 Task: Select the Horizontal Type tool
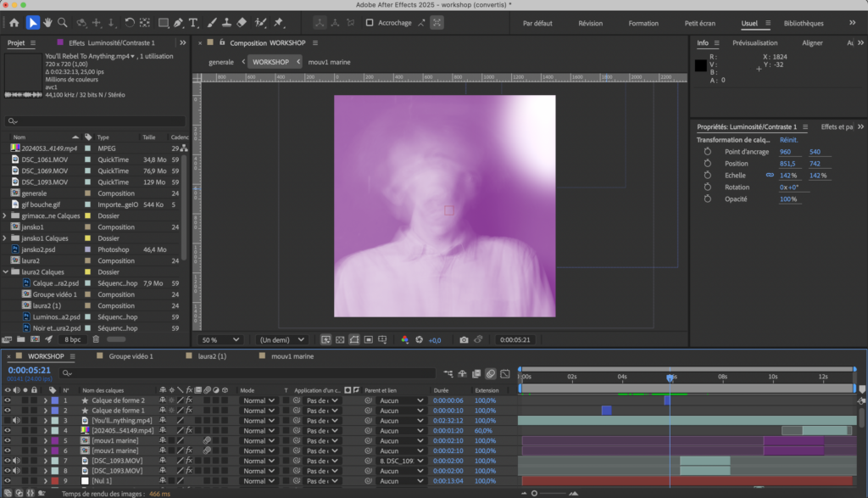(x=193, y=23)
